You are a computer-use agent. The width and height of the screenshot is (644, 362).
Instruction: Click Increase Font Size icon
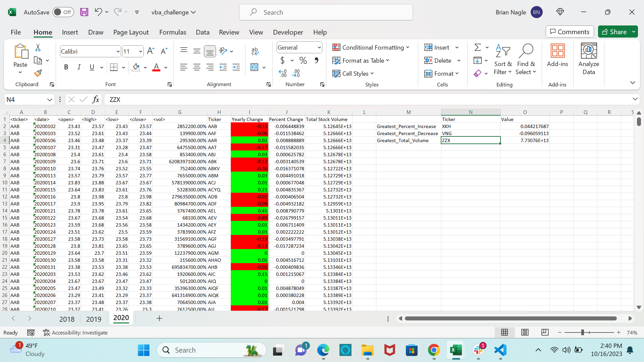[x=151, y=51]
